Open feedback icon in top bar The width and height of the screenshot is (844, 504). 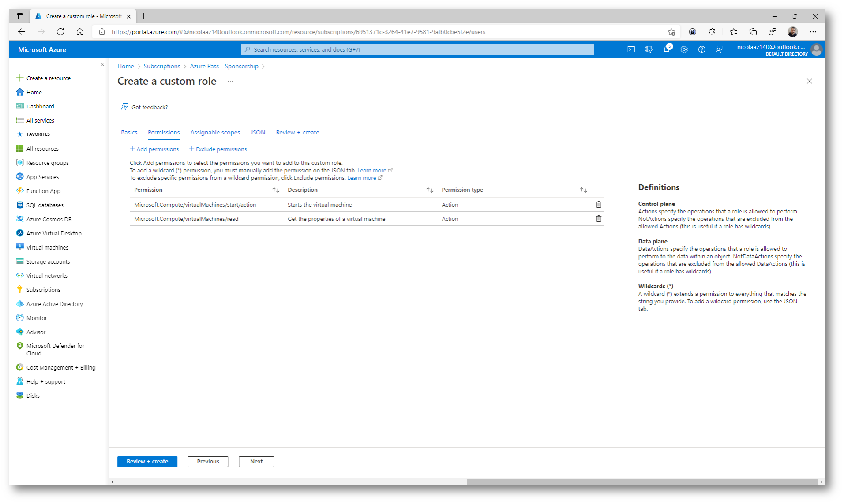coord(720,49)
